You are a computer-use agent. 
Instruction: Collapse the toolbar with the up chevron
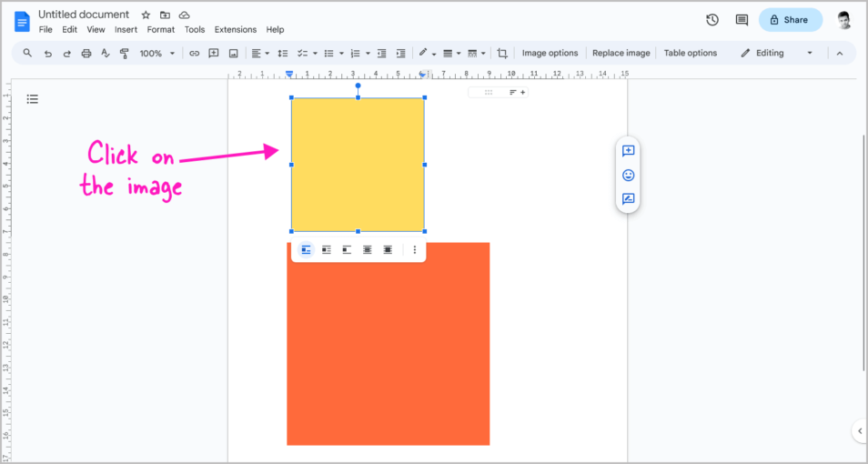[839, 54]
